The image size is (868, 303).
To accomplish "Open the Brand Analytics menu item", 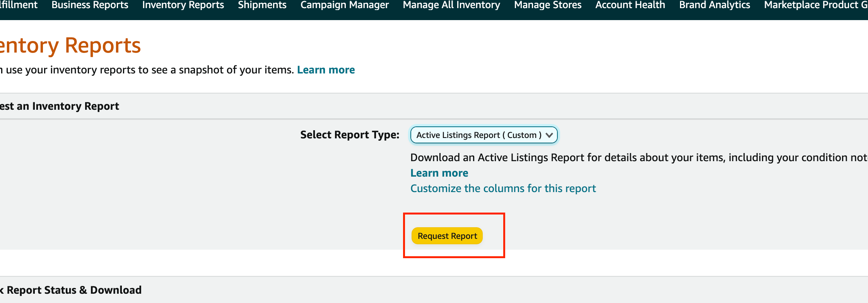I will (714, 5).
